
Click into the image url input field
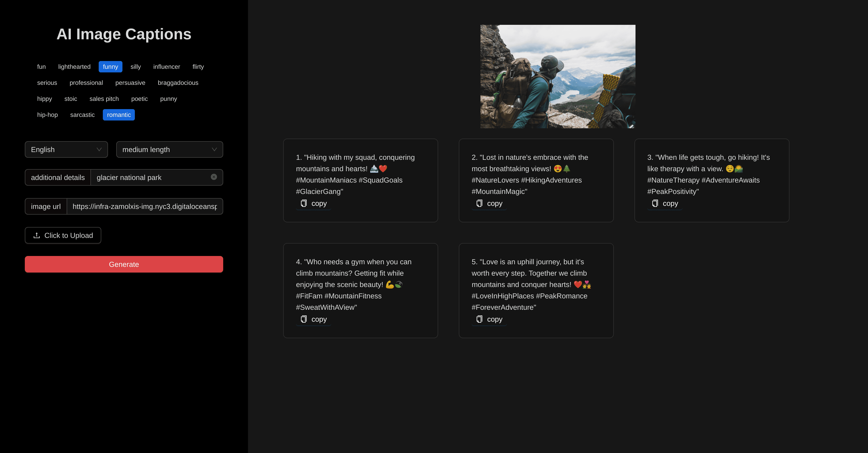click(145, 206)
